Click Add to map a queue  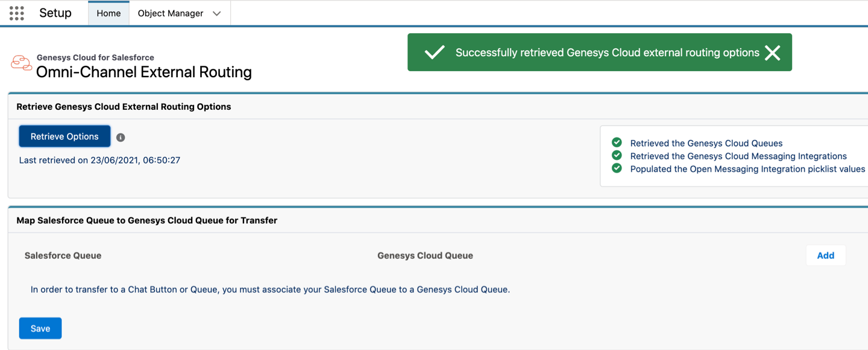click(x=826, y=255)
